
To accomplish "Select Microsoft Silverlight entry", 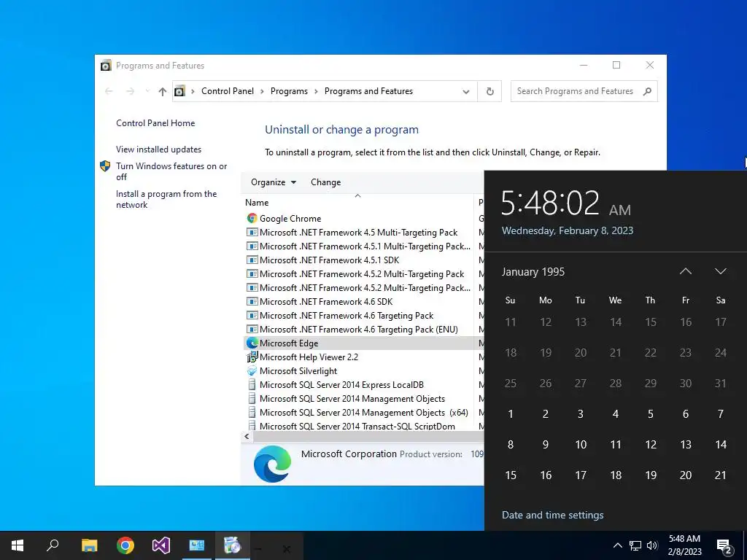I will pos(298,370).
